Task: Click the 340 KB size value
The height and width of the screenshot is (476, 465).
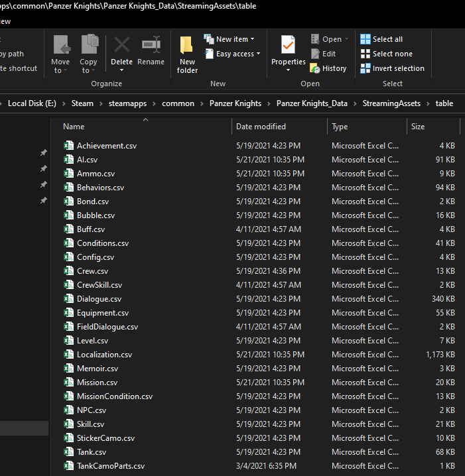Action: point(443,299)
